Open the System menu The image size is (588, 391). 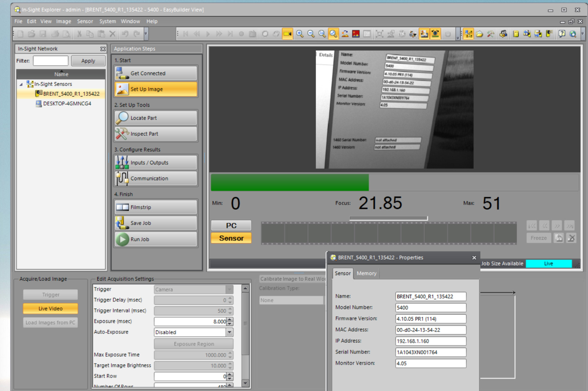click(108, 21)
